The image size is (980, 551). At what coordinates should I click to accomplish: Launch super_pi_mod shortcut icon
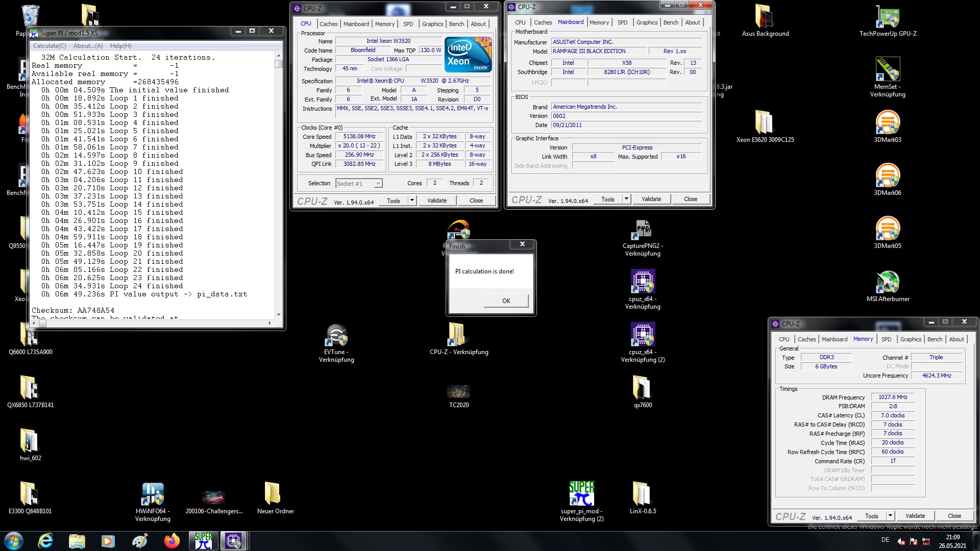click(x=581, y=501)
